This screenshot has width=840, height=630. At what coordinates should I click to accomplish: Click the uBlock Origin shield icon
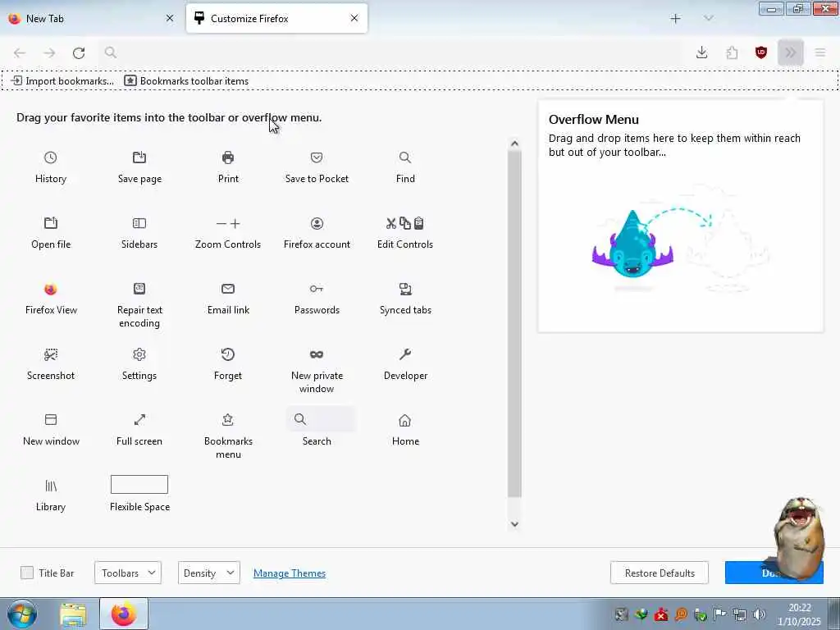coord(760,52)
